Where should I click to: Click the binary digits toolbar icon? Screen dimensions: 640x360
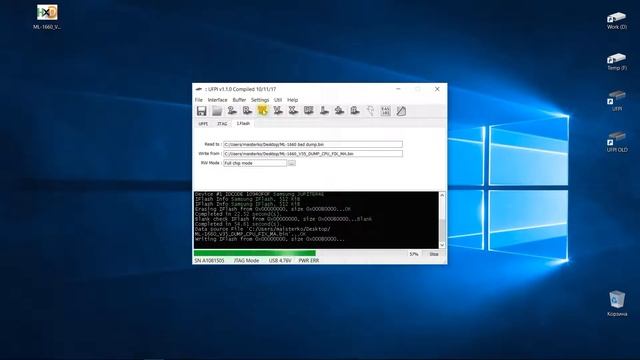[x=385, y=111]
